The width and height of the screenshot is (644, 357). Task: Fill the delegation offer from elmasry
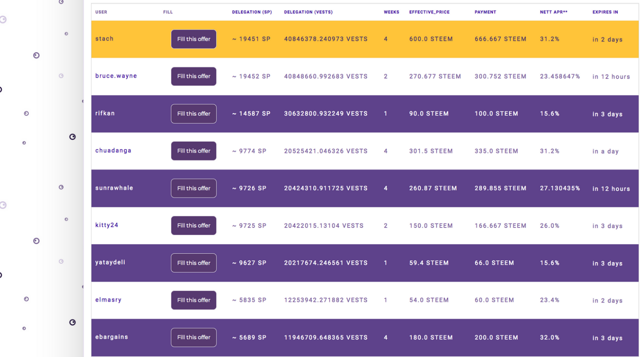pyautogui.click(x=193, y=300)
